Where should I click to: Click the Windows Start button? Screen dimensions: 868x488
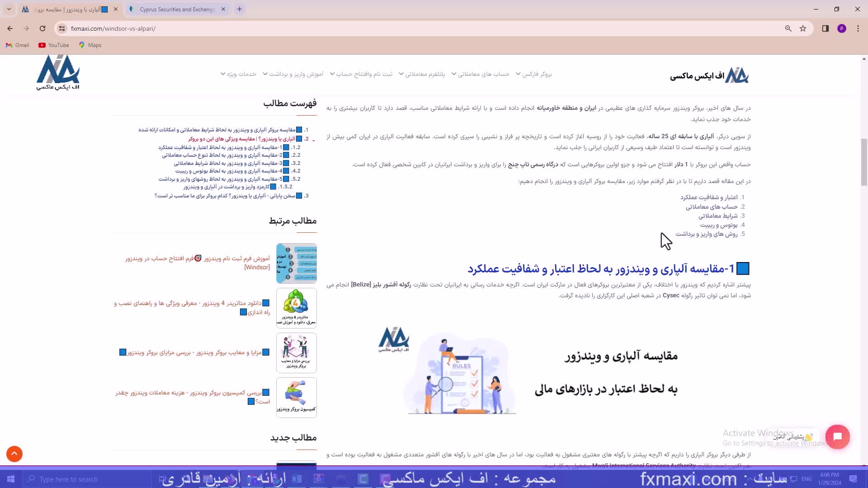click(11, 479)
